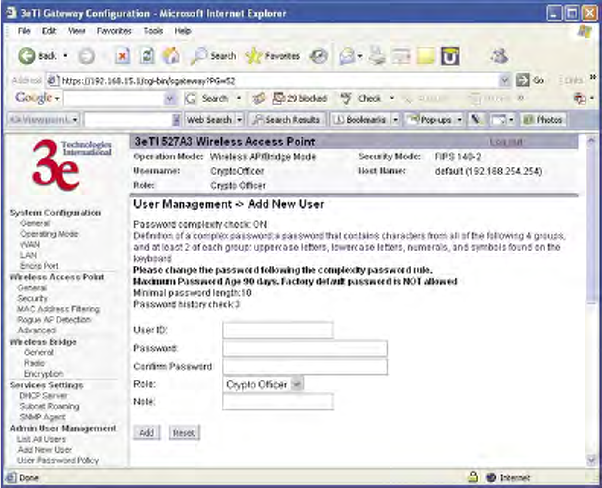Open Operating Mode configuration link

tap(49, 234)
